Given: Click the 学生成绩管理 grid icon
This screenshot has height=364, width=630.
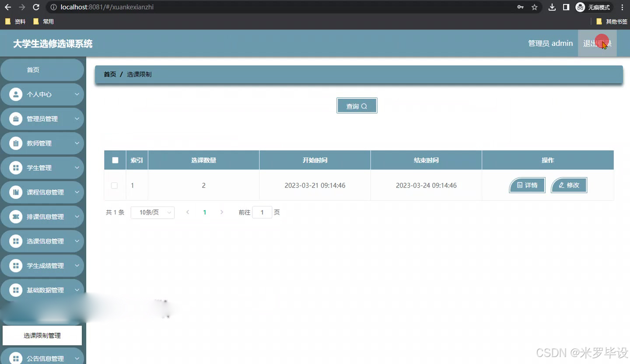Looking at the screenshot, I should [x=16, y=266].
